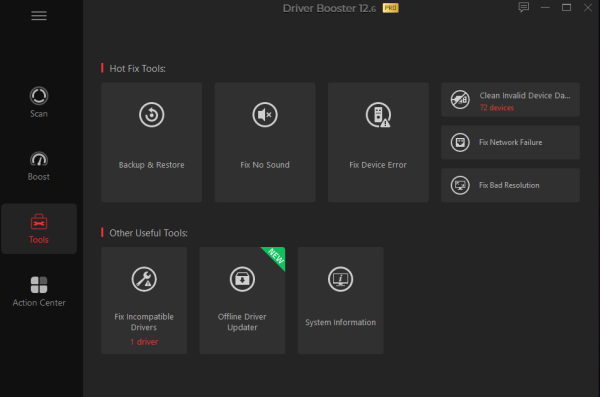Click the Fix Device Error icon

[378, 114]
